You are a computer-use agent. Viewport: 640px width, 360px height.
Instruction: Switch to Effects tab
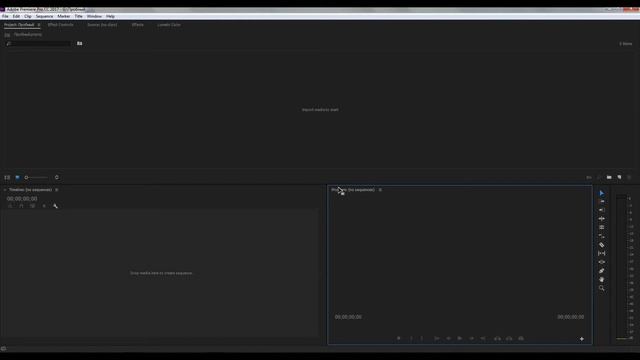click(x=138, y=25)
